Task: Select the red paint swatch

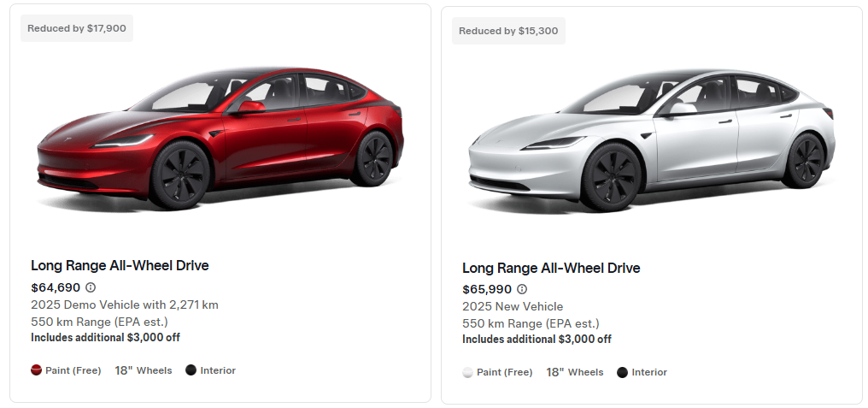Action: pos(36,370)
